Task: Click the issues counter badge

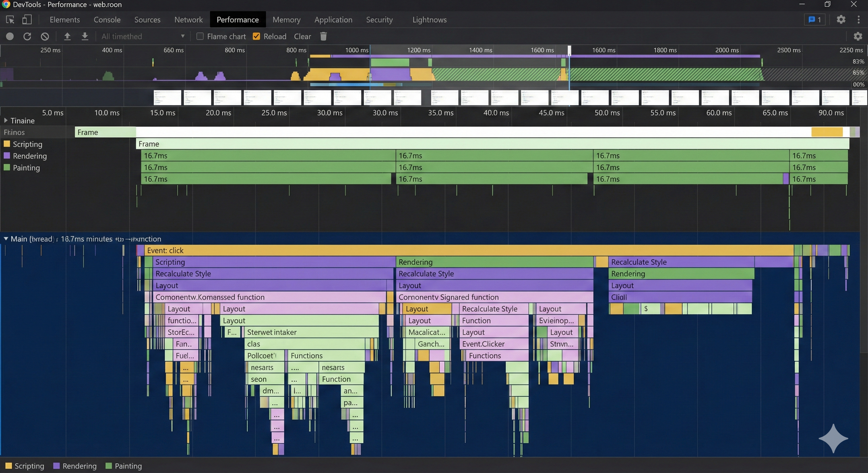Action: [815, 20]
